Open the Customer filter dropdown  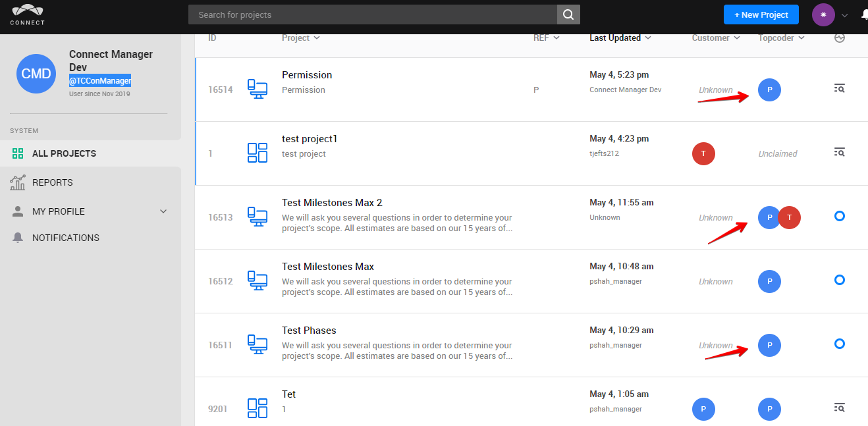click(716, 38)
